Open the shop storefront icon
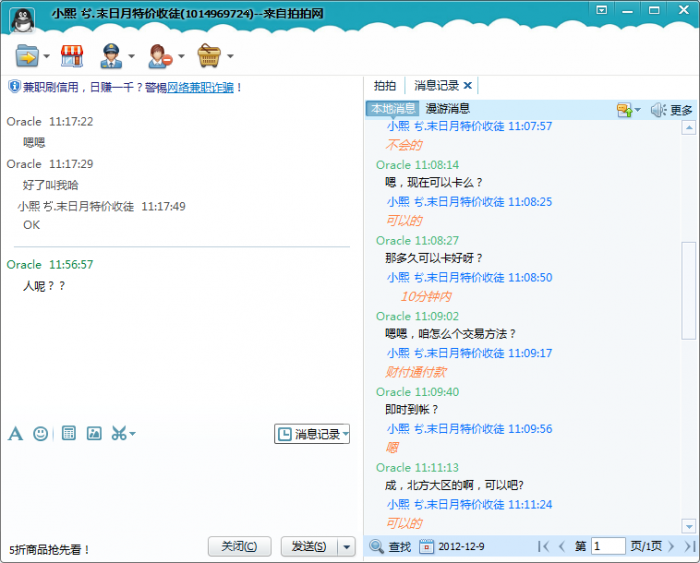This screenshot has width=700, height=563. [72, 56]
